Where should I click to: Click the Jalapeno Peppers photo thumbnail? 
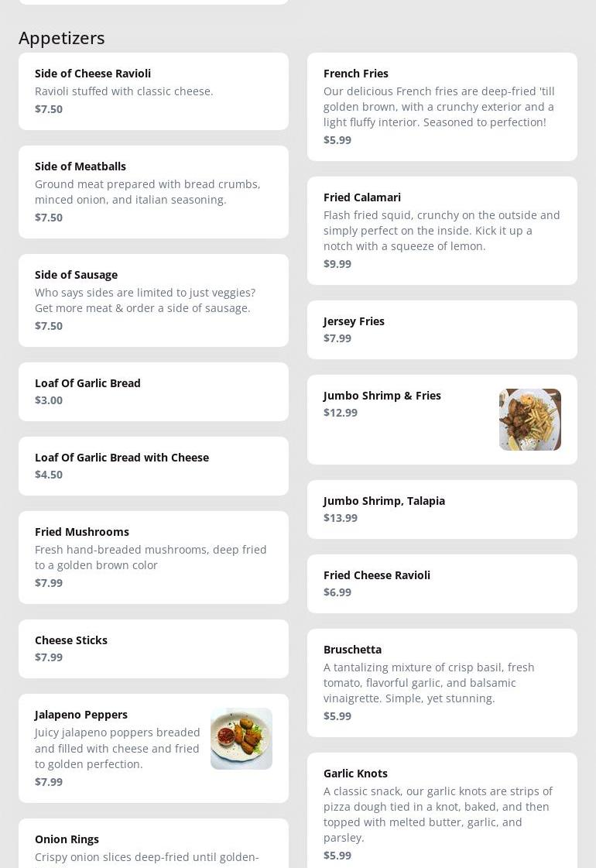point(241,739)
